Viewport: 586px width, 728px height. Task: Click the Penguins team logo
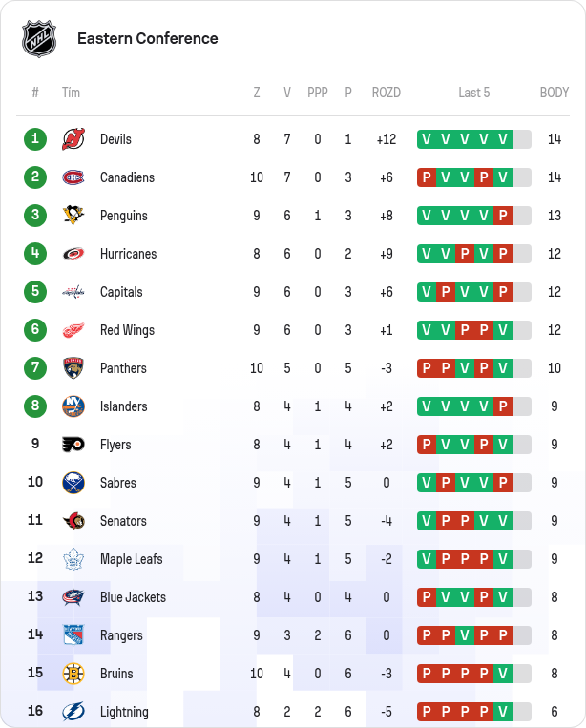pos(73,216)
